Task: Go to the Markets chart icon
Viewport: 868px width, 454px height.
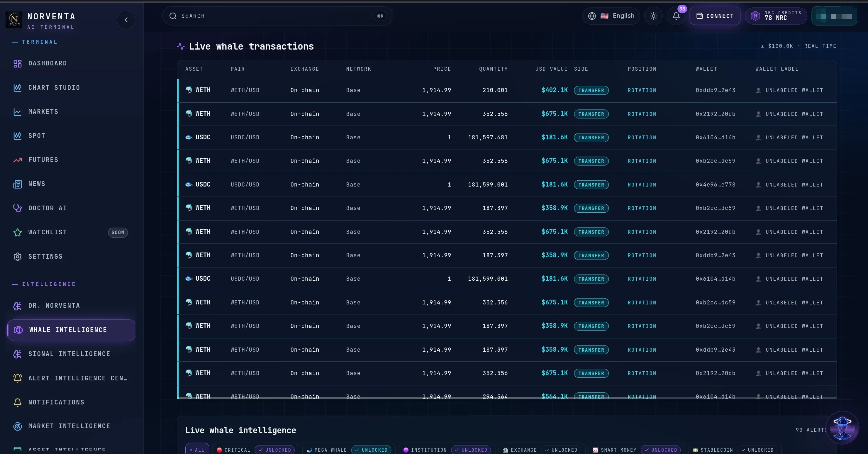Action: (17, 112)
